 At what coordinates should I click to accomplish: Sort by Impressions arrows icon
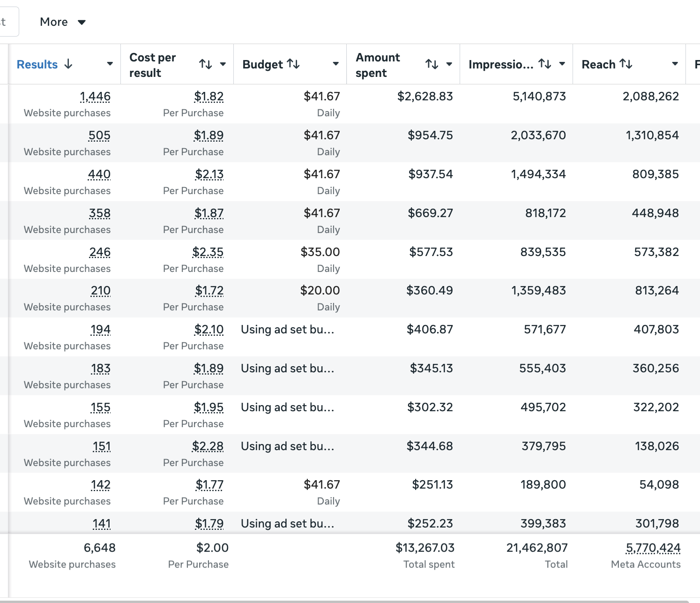click(545, 64)
